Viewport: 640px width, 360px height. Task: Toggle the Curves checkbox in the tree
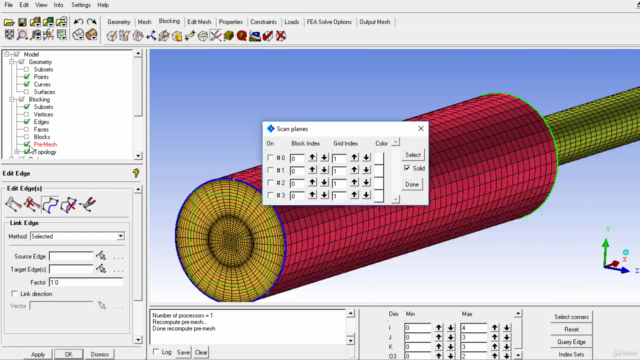27,84
